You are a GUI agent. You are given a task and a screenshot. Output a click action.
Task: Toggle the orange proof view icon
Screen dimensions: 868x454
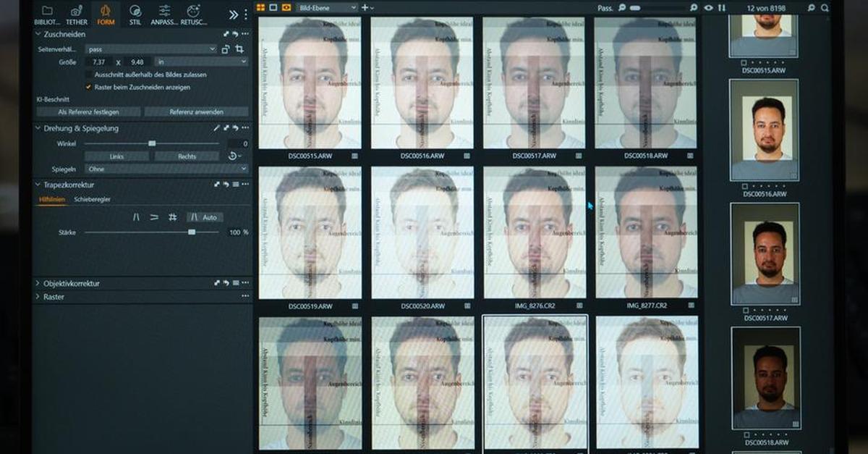(286, 7)
